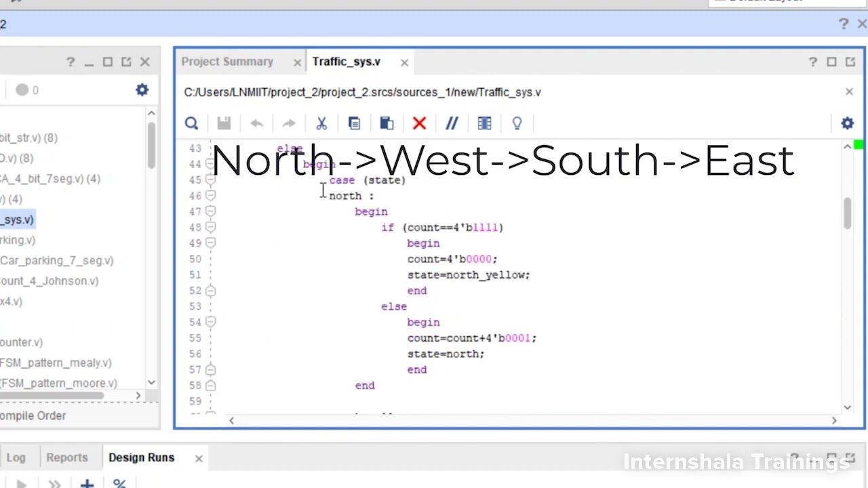Click the green status marker beside scrollbar
868x488 pixels.
point(859,144)
